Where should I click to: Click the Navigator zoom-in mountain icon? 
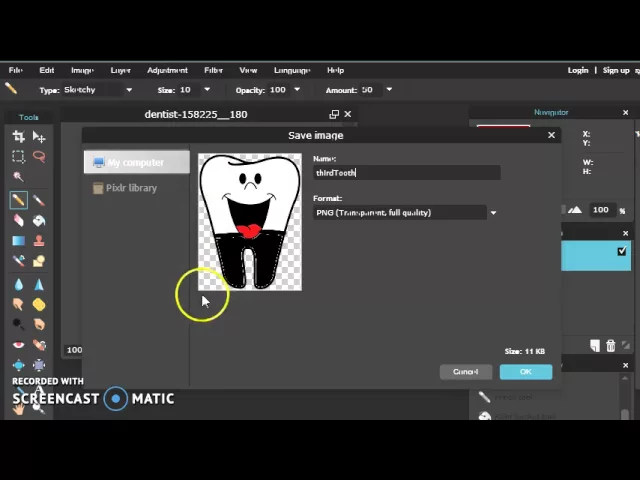tap(575, 210)
